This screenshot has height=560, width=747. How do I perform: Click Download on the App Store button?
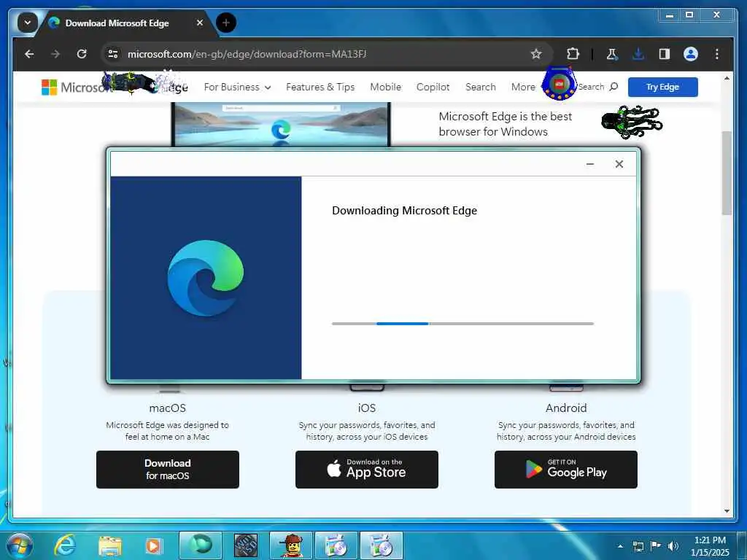(367, 470)
